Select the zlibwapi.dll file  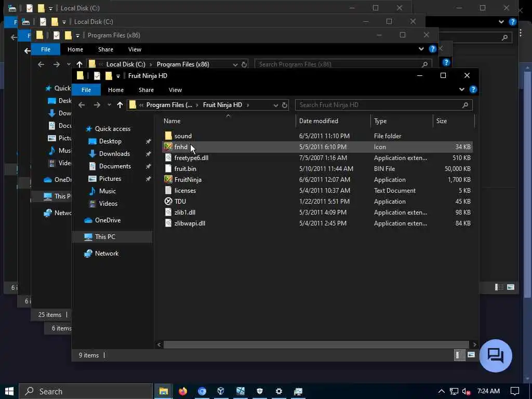click(190, 223)
